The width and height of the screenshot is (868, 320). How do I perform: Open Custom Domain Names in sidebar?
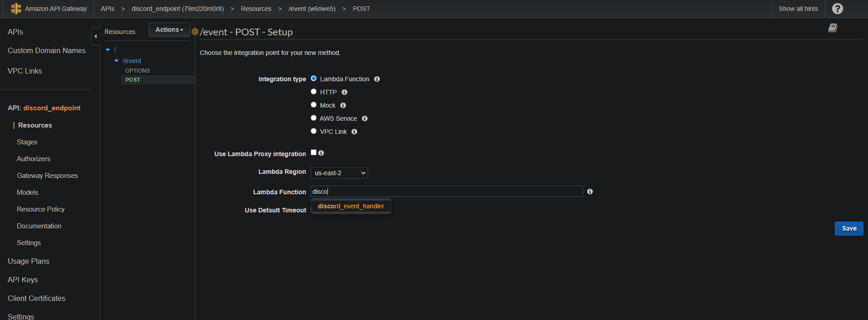tap(47, 50)
